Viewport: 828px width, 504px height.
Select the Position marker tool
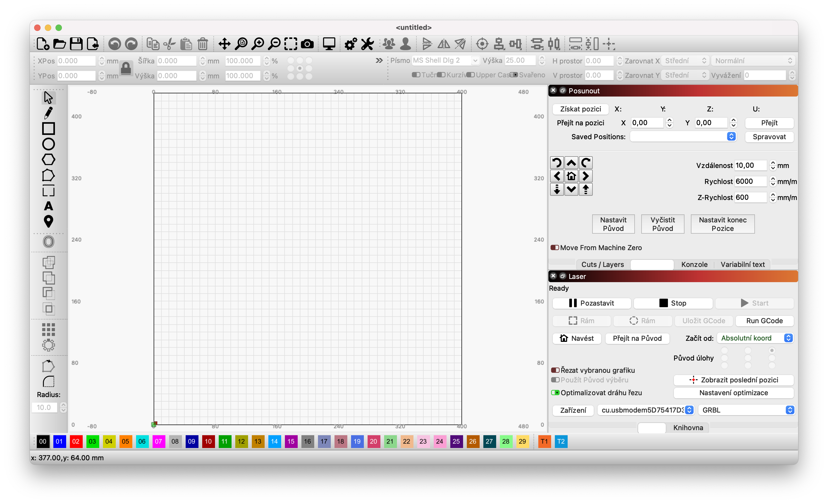48,221
